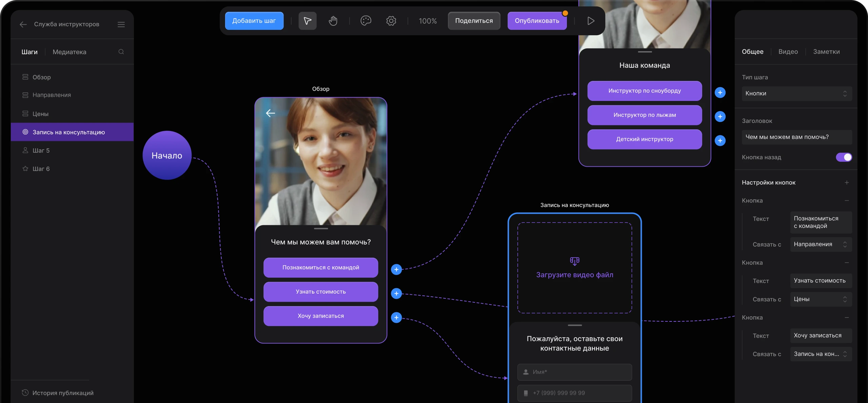Select Обзор step in list
The width and height of the screenshot is (868, 403).
tap(72, 77)
